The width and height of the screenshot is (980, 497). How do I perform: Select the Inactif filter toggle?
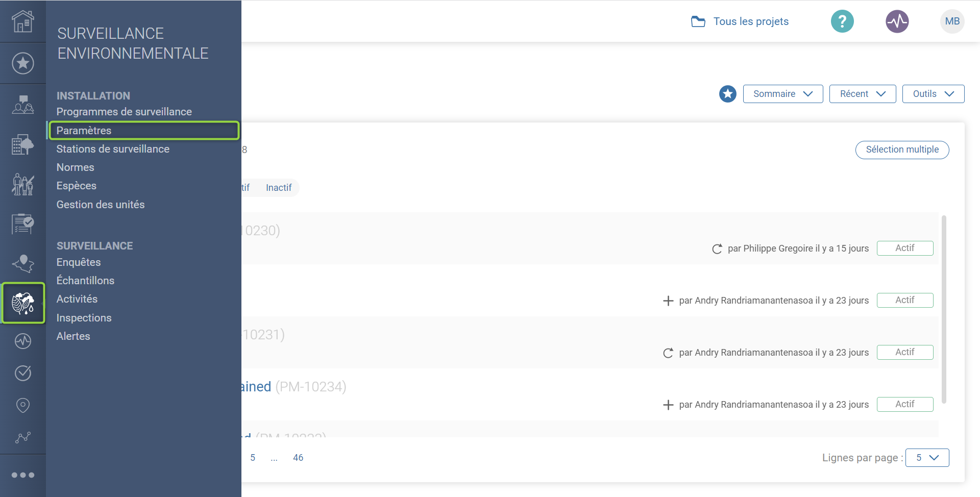[279, 188]
